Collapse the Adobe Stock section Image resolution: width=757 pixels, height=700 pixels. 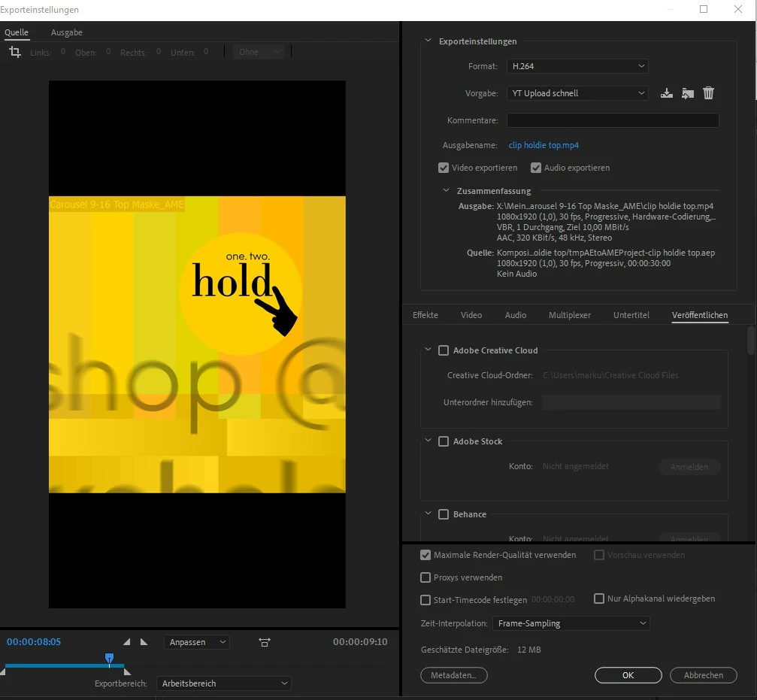[428, 441]
